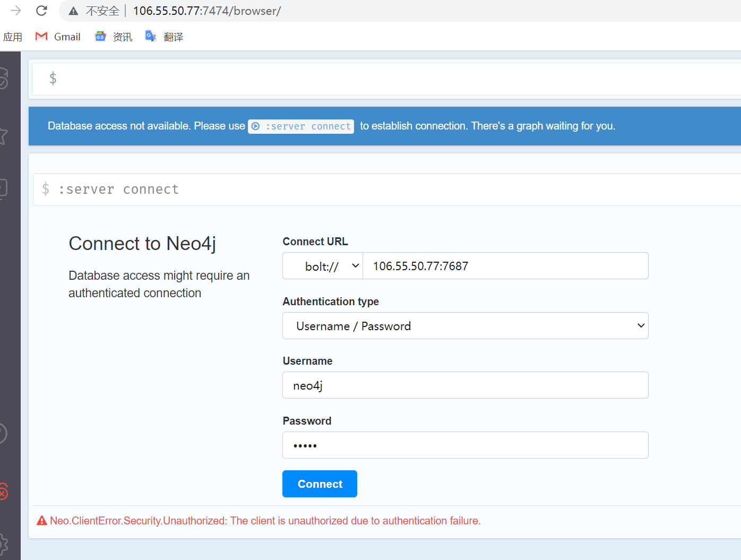Focus the Password field
The width and height of the screenshot is (741, 560).
465,445
